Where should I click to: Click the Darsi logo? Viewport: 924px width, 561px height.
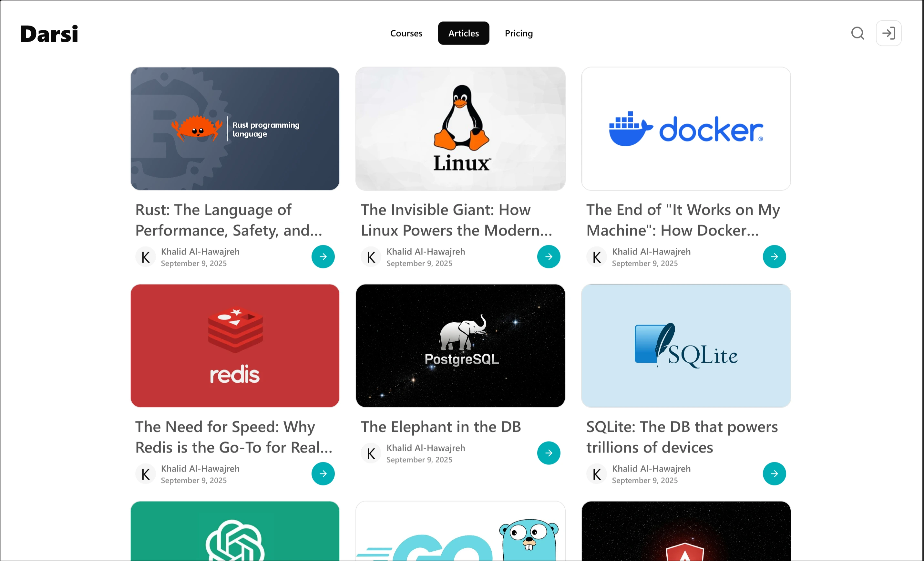point(49,34)
